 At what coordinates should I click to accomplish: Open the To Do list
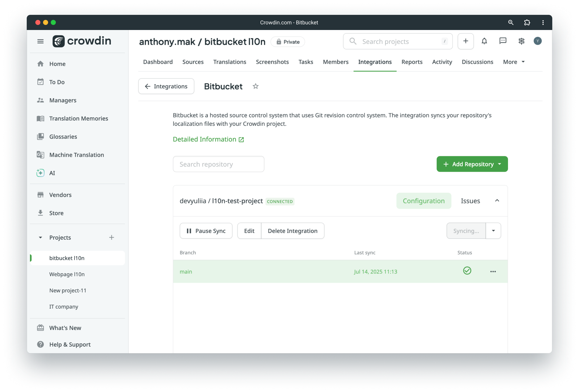[x=57, y=82]
